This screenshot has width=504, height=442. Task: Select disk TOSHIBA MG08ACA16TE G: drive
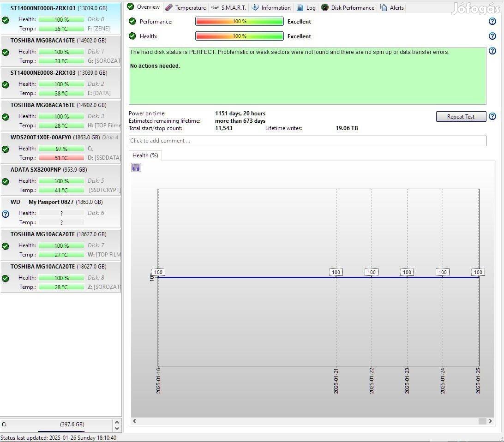point(60,51)
